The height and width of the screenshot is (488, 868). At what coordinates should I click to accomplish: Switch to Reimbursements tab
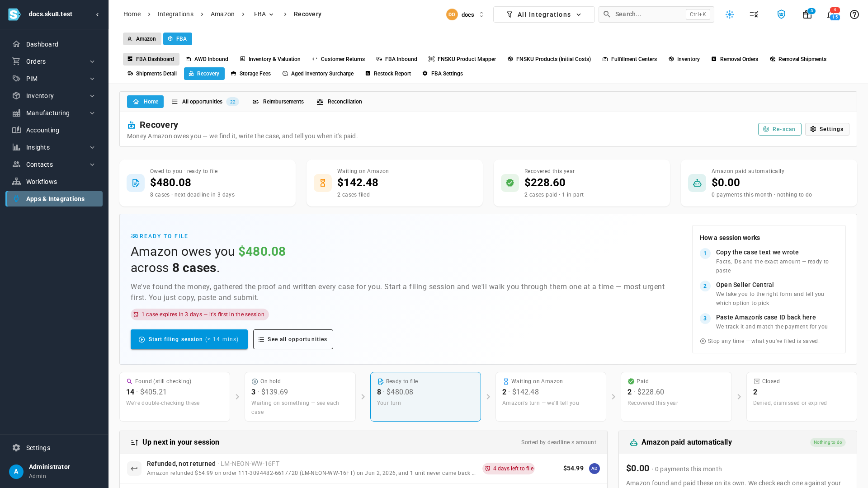click(x=278, y=102)
